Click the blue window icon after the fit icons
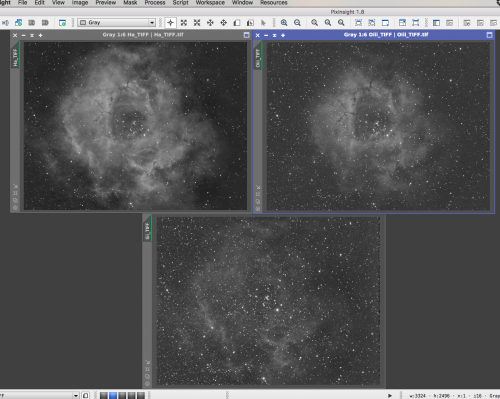Image resolution: width=500 pixels, height=399 pixels. [x=385, y=23]
